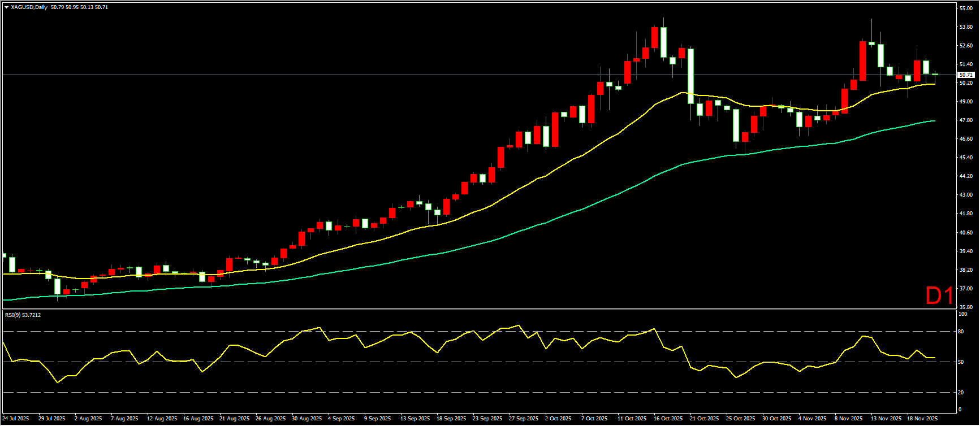This screenshot has height=426, width=980.
Task: Click the red D1 timeframe label
Action: coord(939,295)
